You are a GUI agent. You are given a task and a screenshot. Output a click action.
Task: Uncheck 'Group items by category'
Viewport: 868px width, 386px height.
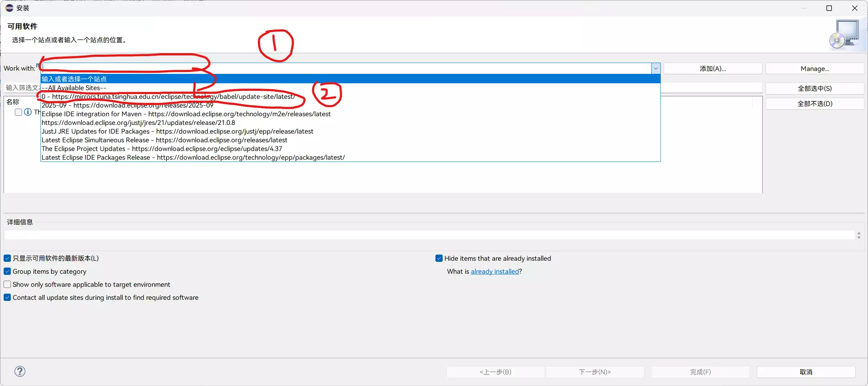pyautogui.click(x=7, y=271)
